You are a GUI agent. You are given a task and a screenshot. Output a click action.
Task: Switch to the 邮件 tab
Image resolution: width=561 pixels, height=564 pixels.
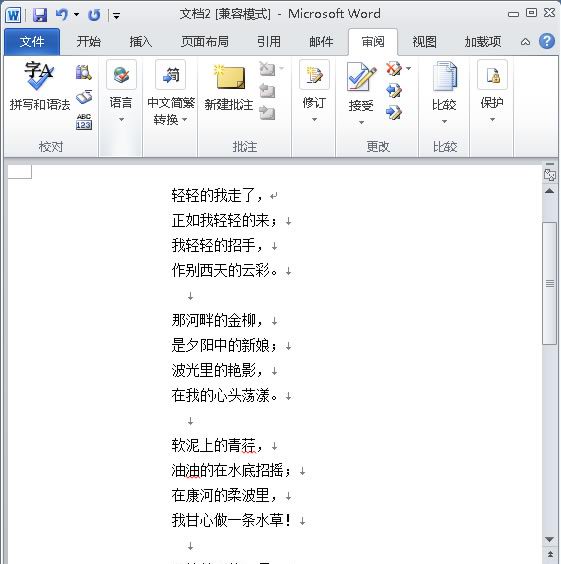click(x=321, y=42)
